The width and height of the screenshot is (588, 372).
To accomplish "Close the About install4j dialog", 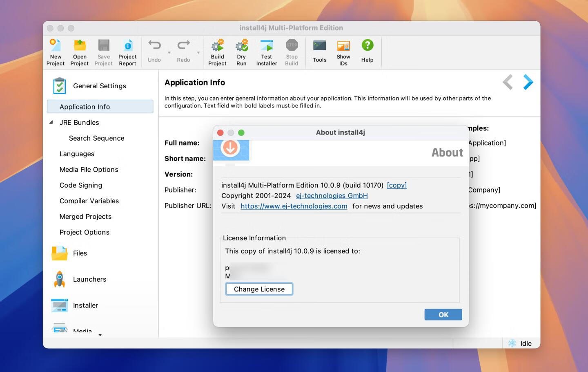I will [x=220, y=132].
